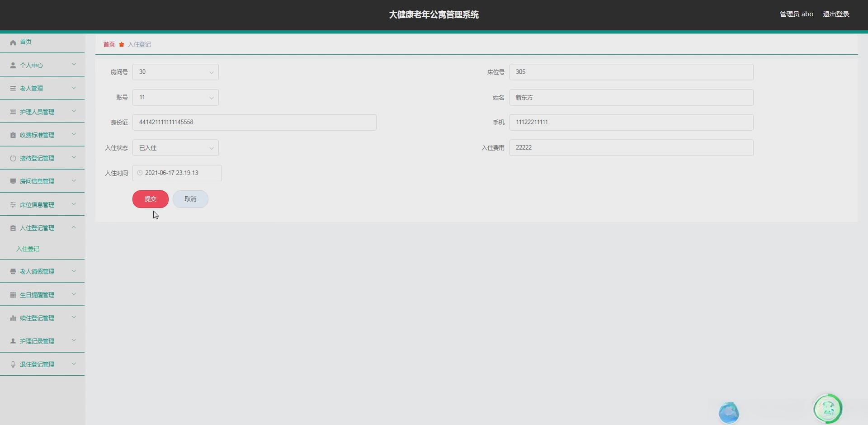Click the clock icon in 入住时间 field

[140, 173]
